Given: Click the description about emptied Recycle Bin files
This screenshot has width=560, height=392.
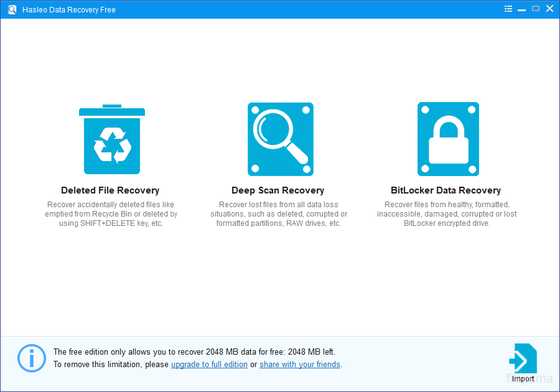Looking at the screenshot, I should pos(111,214).
